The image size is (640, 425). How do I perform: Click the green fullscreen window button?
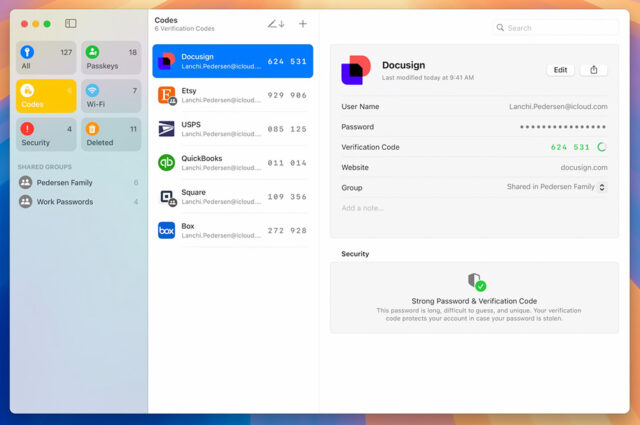pyautogui.click(x=47, y=24)
